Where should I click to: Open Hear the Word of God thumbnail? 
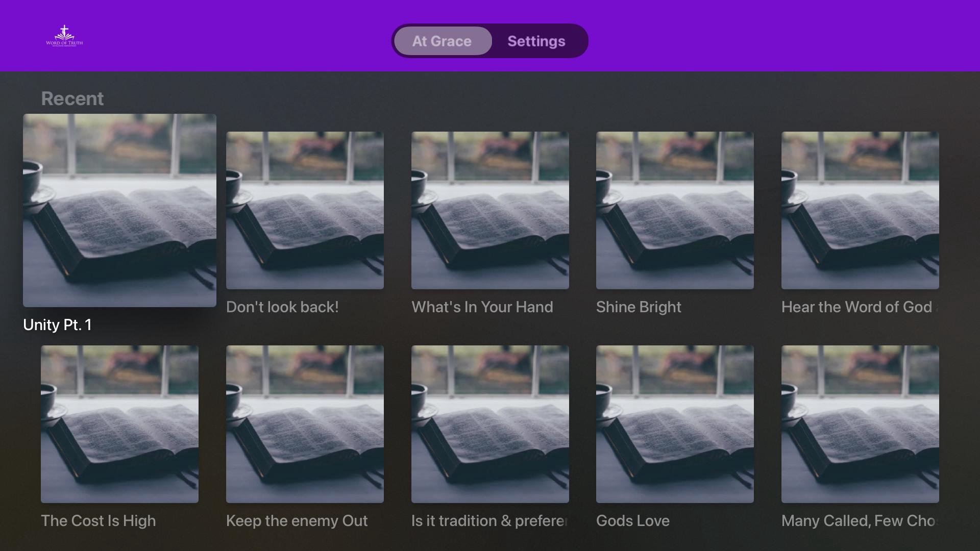pos(860,210)
